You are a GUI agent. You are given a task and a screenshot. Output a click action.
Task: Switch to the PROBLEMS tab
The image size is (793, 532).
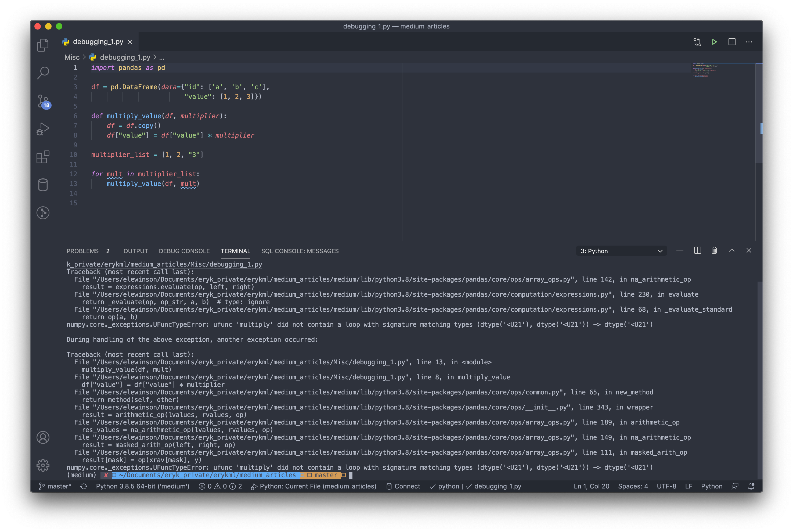[x=82, y=251]
